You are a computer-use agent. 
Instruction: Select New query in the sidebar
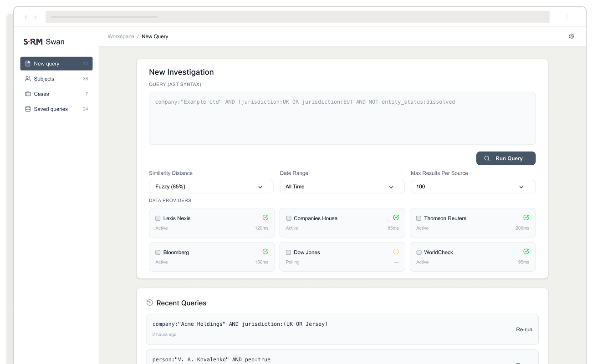[56, 64]
